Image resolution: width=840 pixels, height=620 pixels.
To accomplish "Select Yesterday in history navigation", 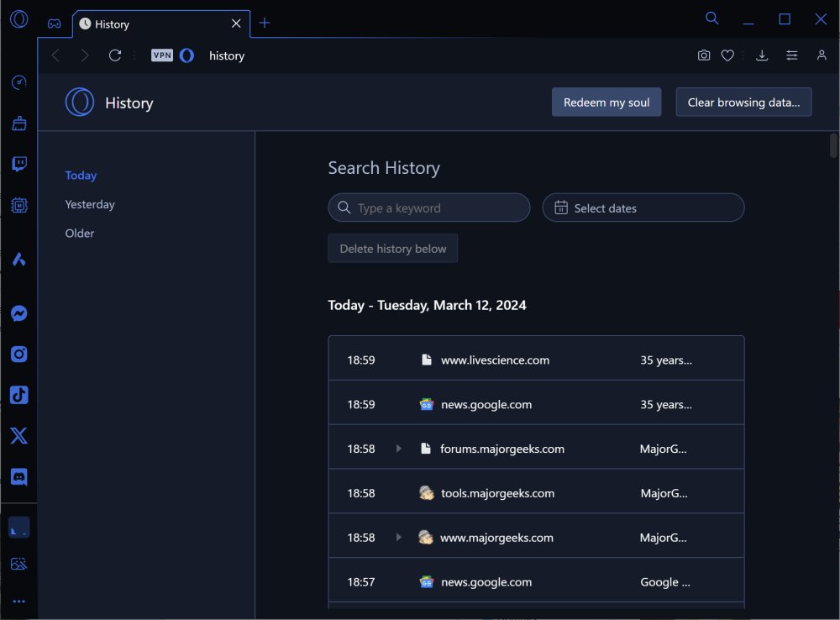I will [x=90, y=204].
